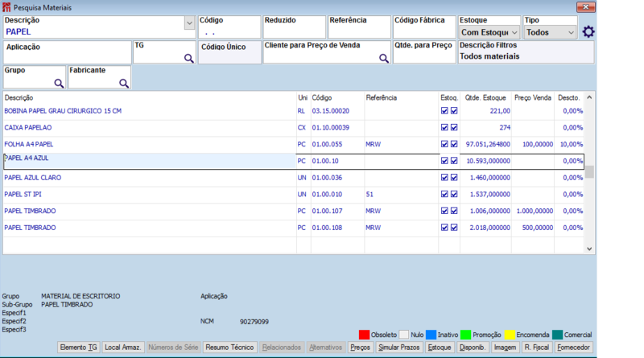The width and height of the screenshot is (644, 358).
Task: Click the Local Armaz. button
Action: click(122, 348)
